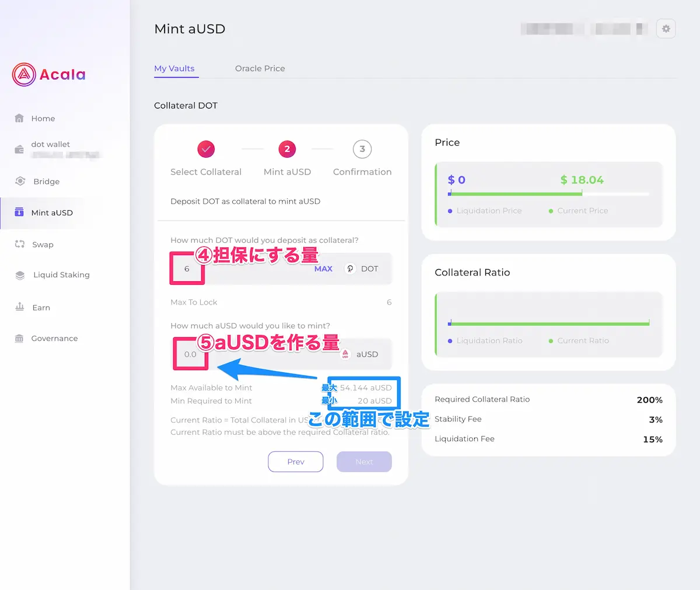Click the step 3 Confirmation circle

point(362,149)
